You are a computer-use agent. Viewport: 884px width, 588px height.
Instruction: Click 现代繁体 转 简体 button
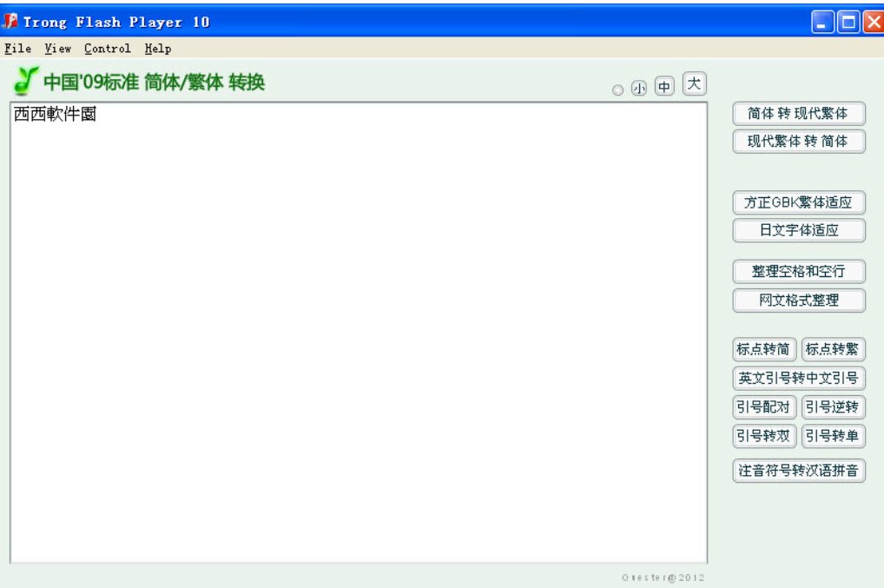pyautogui.click(x=799, y=142)
